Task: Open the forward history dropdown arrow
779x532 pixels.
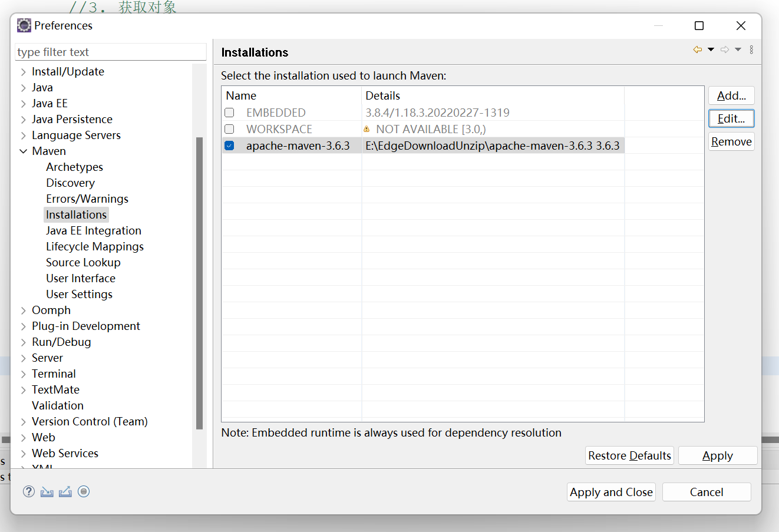Action: tap(738, 49)
